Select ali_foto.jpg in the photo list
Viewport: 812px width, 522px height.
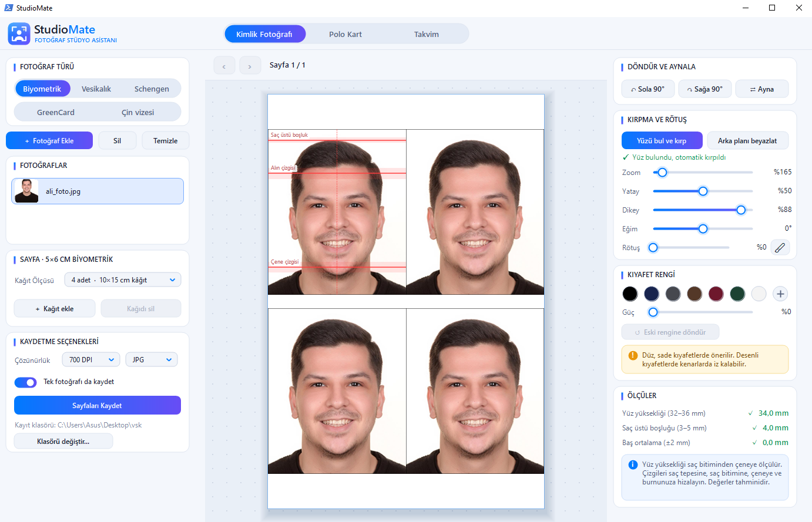(x=98, y=191)
